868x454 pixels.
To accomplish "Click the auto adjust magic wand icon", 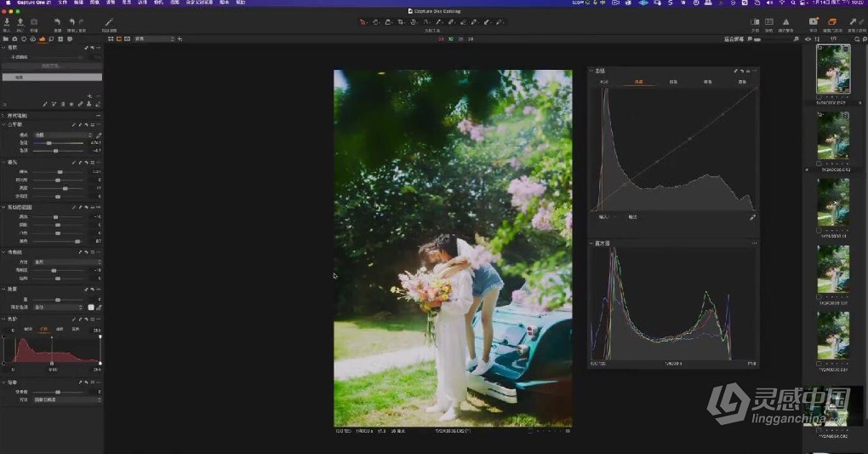I will point(109,22).
